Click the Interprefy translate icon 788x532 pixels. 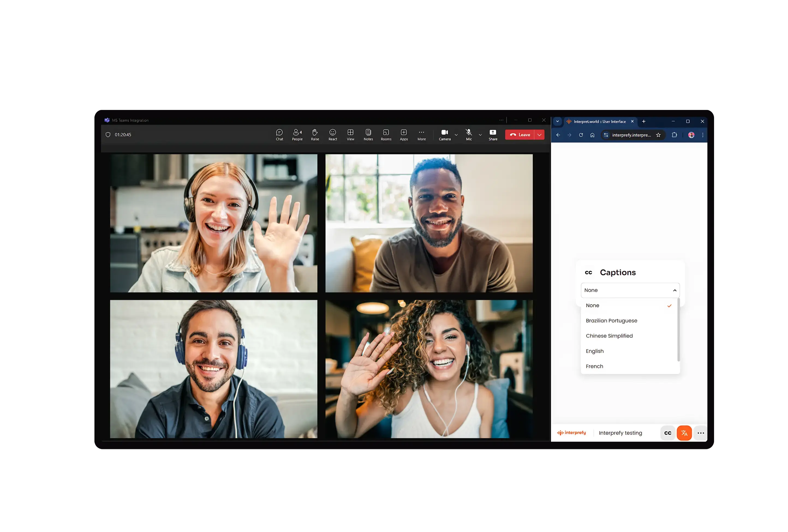coord(684,433)
